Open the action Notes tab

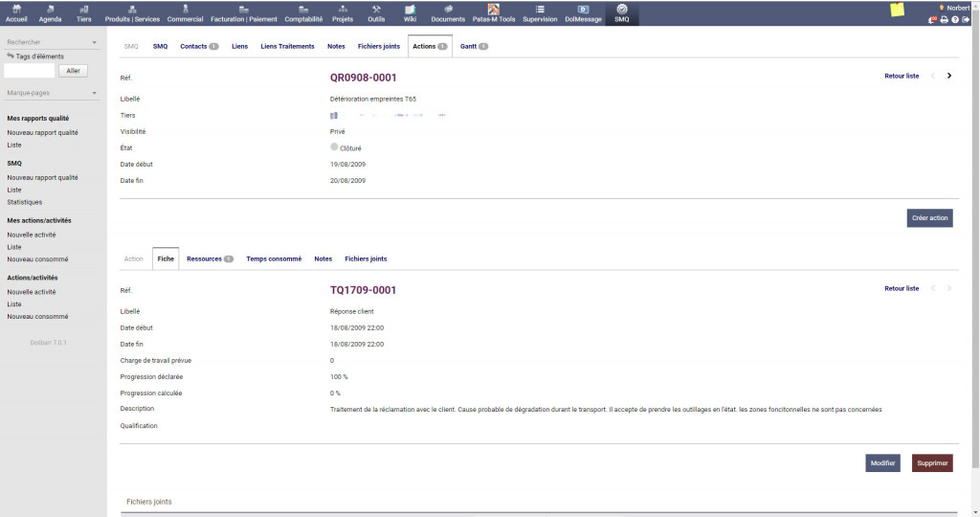click(x=323, y=258)
